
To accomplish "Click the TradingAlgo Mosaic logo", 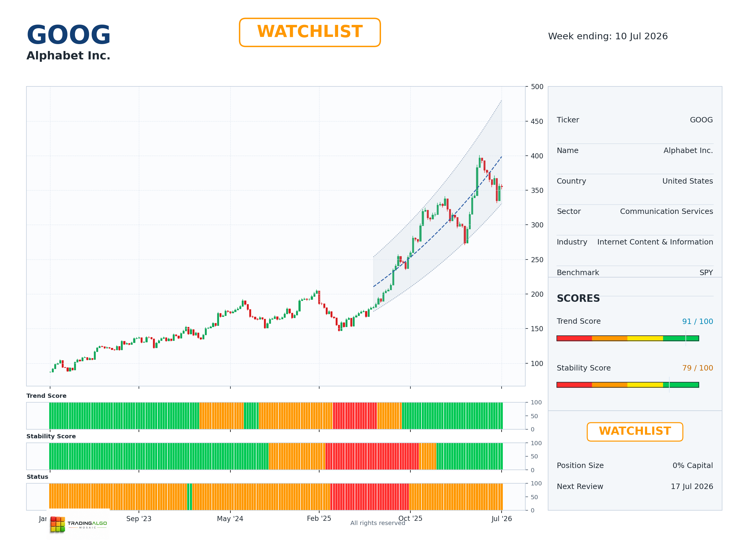I will pos(79,524).
